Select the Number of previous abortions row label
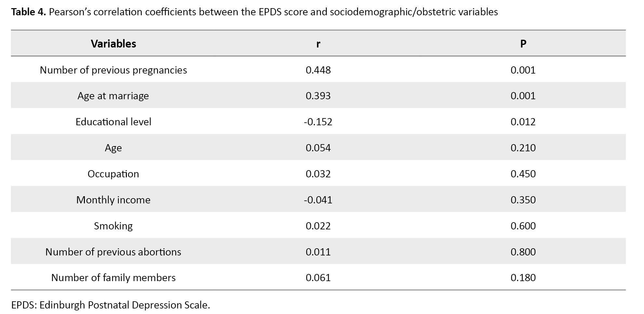The height and width of the screenshot is (314, 644). 113,252
